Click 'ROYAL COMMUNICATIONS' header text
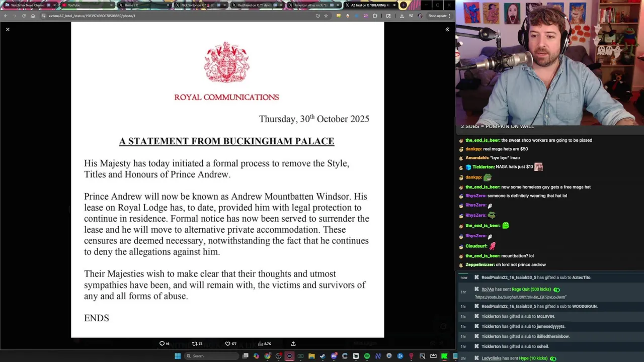 (x=226, y=97)
